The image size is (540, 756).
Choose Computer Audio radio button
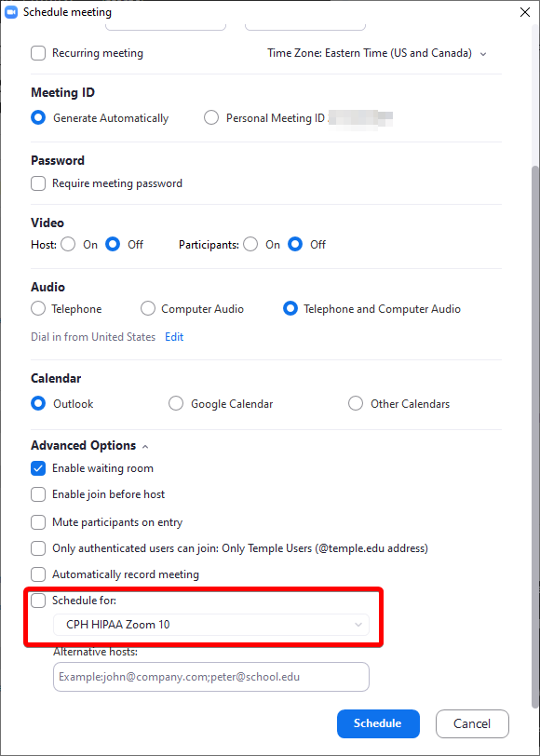point(147,309)
